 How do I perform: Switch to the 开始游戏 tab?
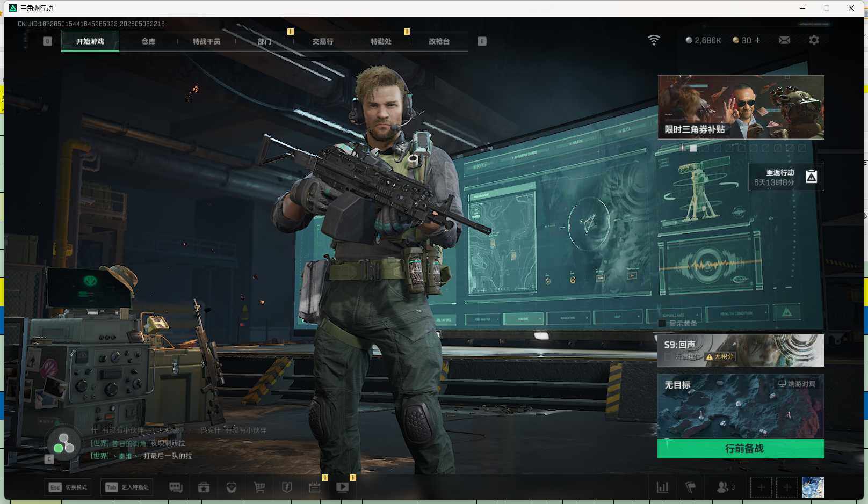[x=90, y=41]
